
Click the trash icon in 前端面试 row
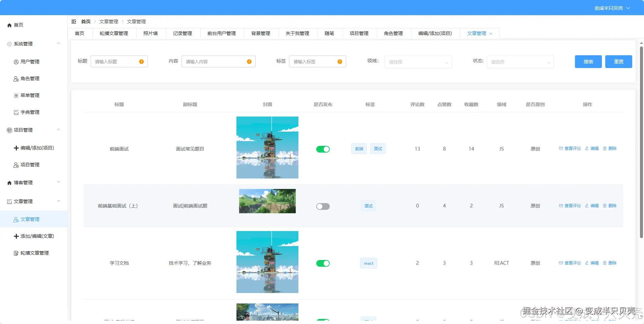point(605,149)
